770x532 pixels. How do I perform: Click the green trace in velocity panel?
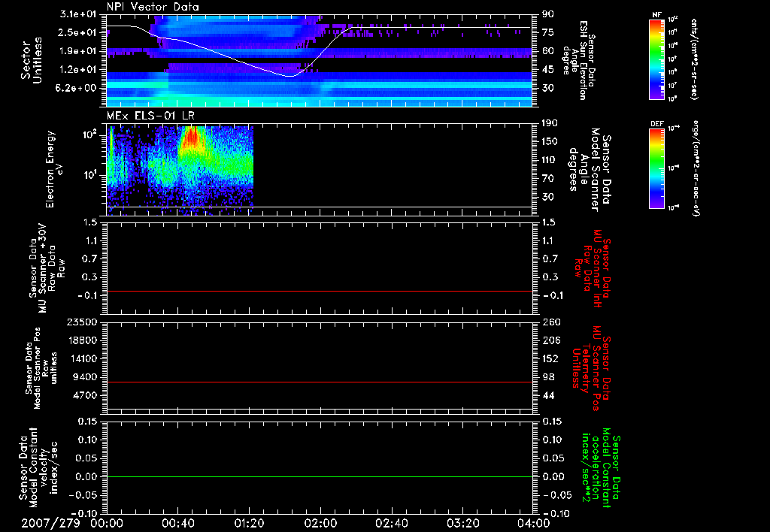pyautogui.click(x=320, y=476)
